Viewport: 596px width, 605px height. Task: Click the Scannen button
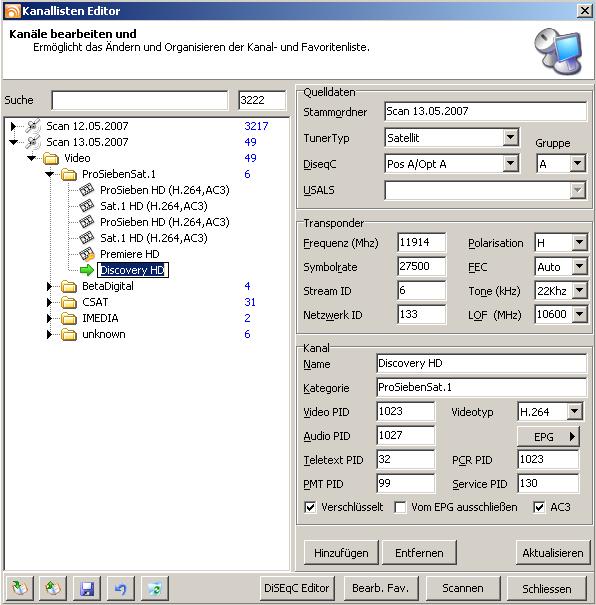tap(463, 588)
